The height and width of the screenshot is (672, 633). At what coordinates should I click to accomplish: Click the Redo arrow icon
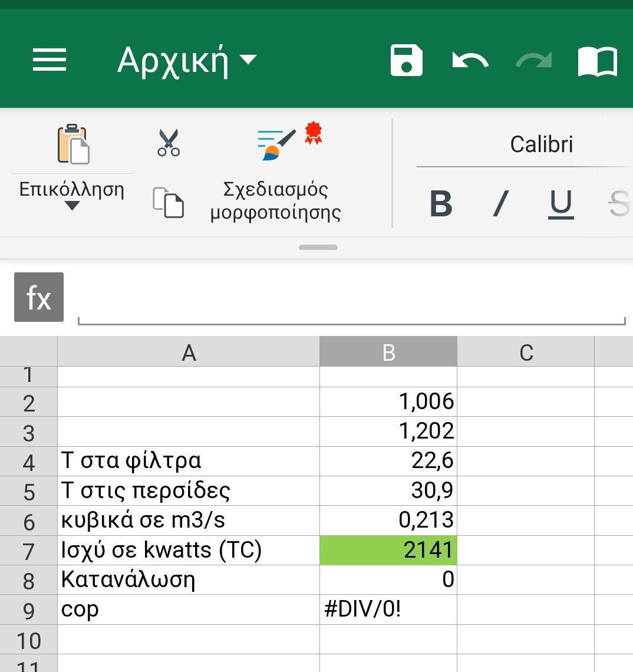point(533,61)
